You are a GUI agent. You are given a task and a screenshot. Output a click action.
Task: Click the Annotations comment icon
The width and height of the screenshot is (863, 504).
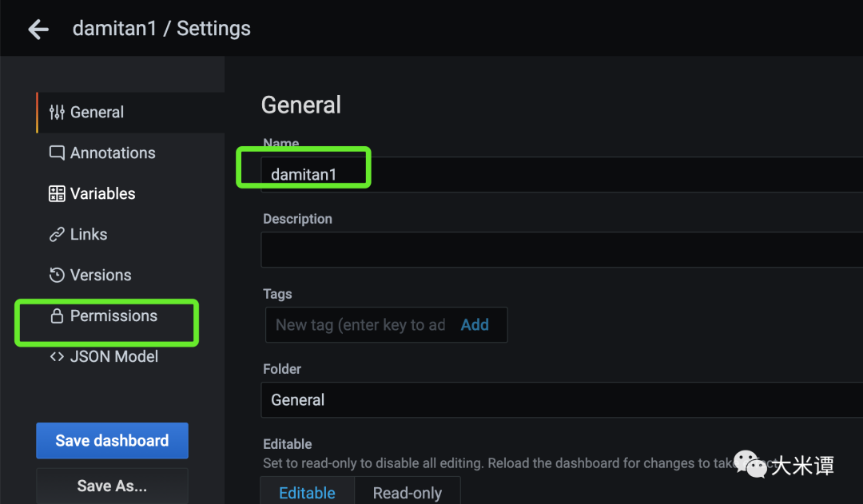57,153
